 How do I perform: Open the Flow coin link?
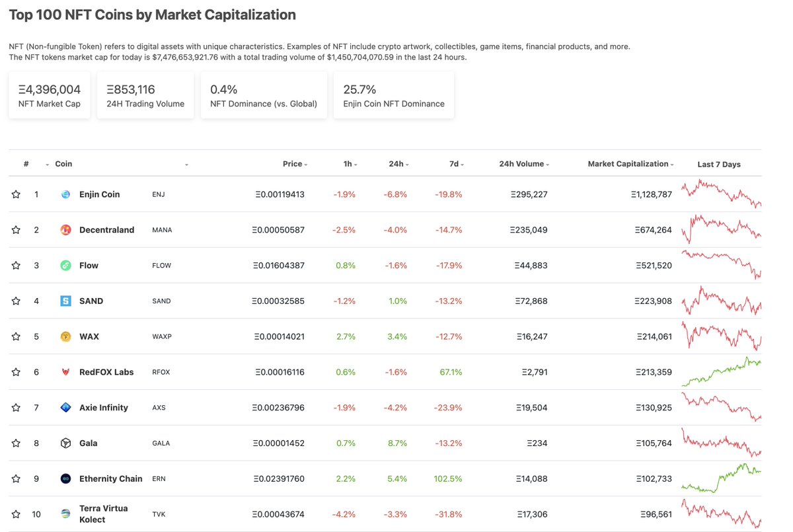[x=89, y=266]
